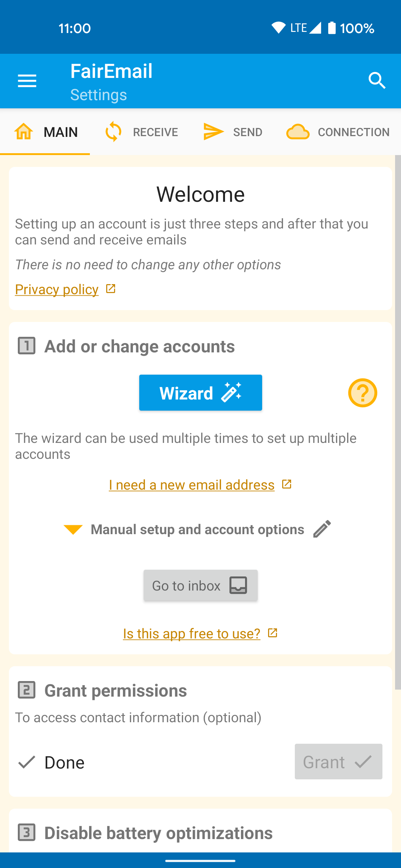Viewport: 401px width, 868px height.
Task: Open the hamburger navigation menu
Action: [27, 81]
